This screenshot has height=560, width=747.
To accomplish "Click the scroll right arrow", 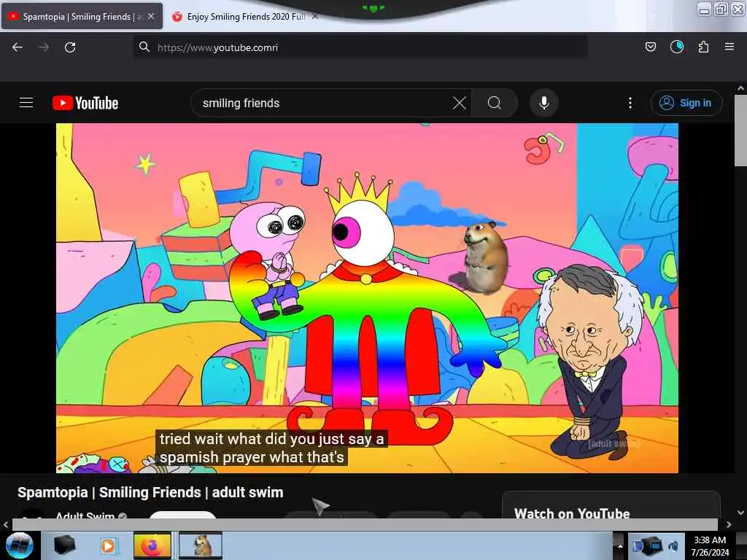I will 729,524.
